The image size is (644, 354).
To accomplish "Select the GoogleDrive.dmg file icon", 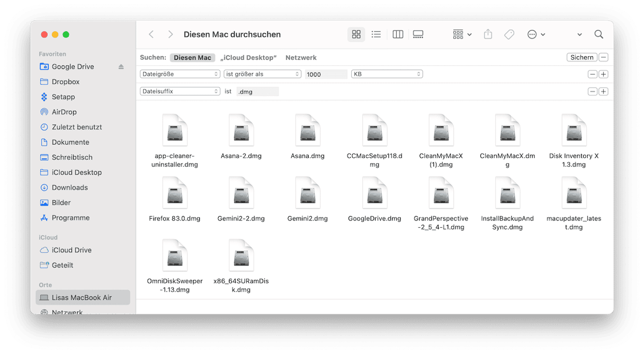I will 374,193.
